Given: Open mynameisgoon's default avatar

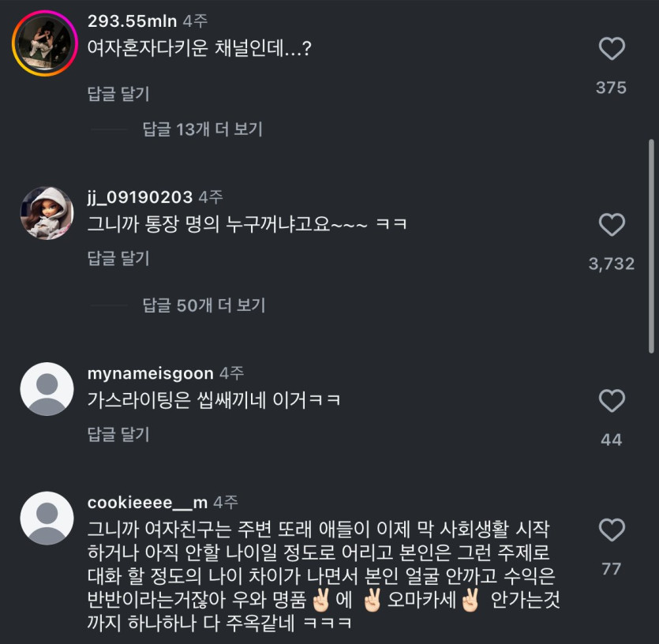Looking at the screenshot, I should pos(47,389).
